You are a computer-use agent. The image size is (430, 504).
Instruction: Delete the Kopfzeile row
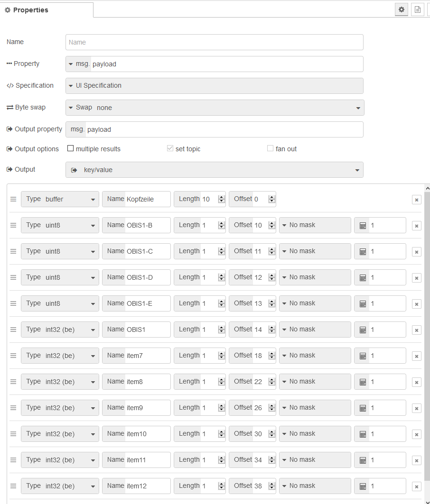416,200
